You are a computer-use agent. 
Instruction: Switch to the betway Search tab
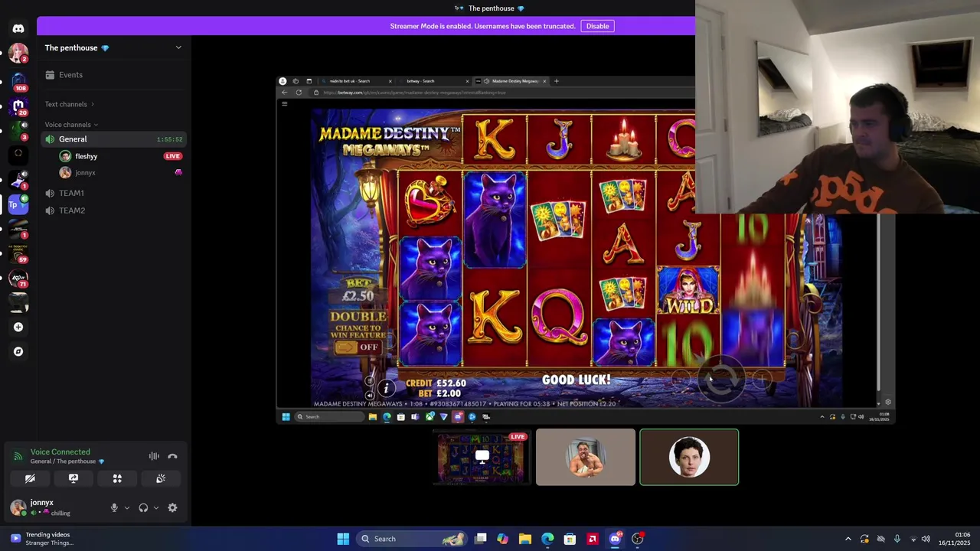433,81
